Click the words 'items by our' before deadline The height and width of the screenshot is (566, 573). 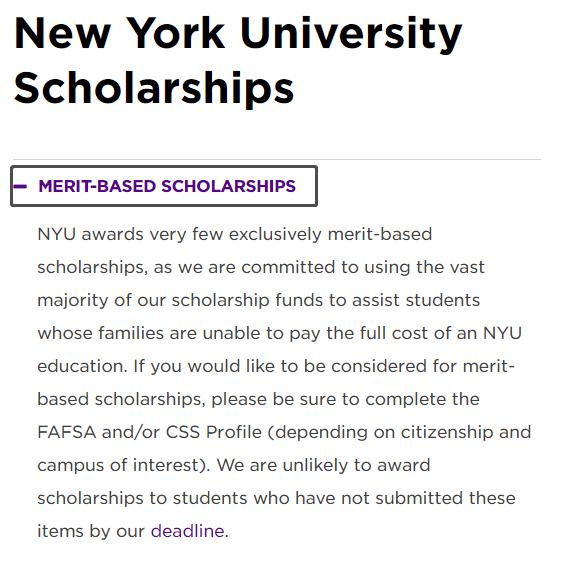(91, 531)
